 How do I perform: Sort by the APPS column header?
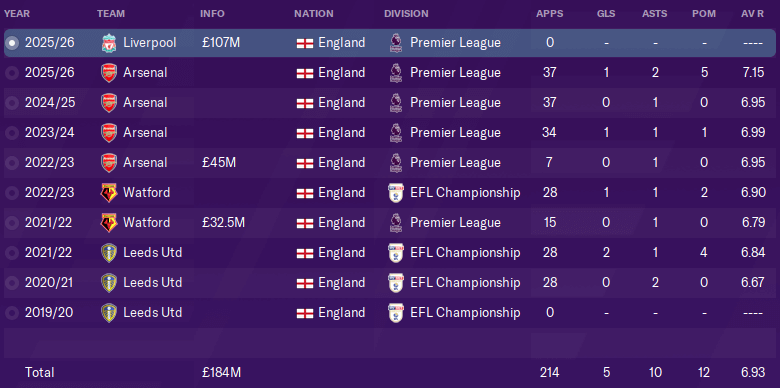[x=550, y=14]
